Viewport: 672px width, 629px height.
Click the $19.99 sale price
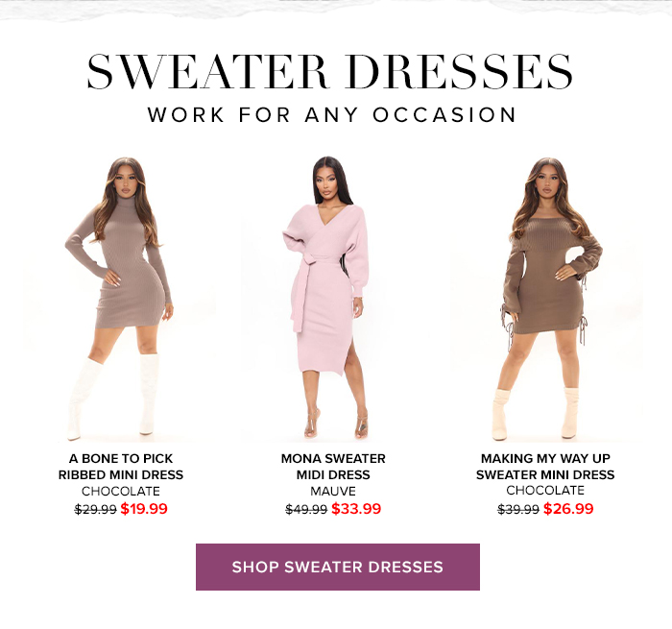point(144,509)
